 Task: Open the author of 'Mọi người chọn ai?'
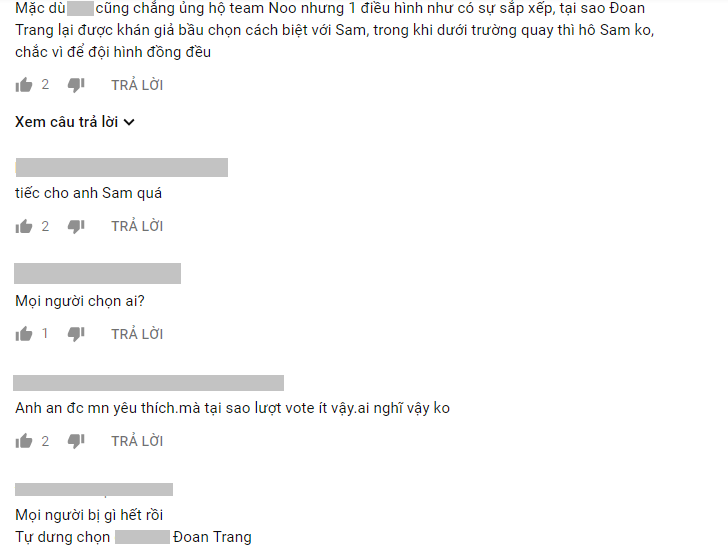click(98, 273)
